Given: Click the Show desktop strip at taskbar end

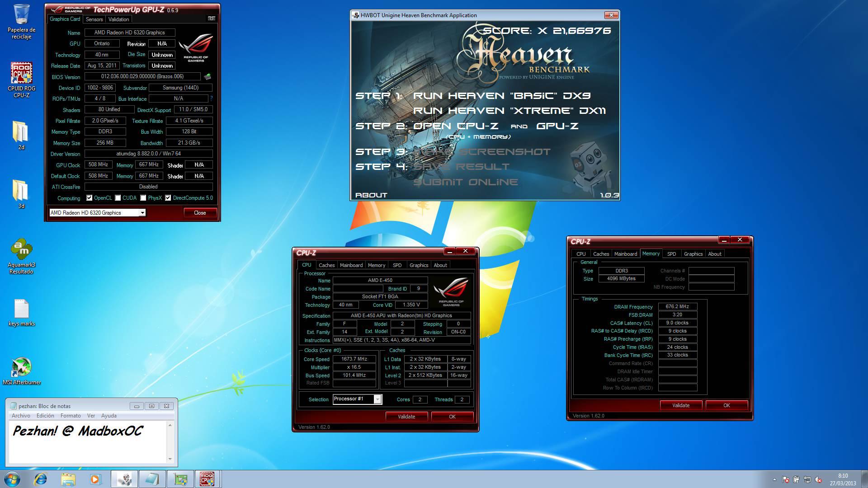Looking at the screenshot, I should pyautogui.click(x=864, y=479).
